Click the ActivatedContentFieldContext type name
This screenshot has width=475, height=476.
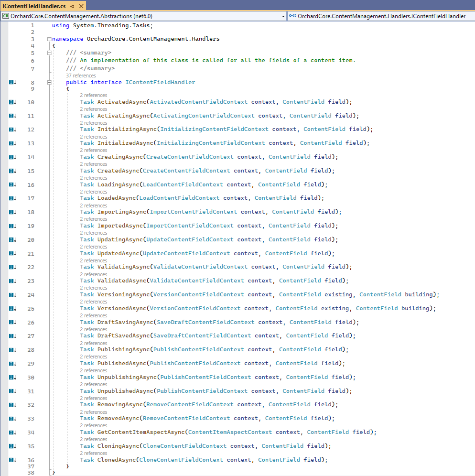[x=198, y=102]
